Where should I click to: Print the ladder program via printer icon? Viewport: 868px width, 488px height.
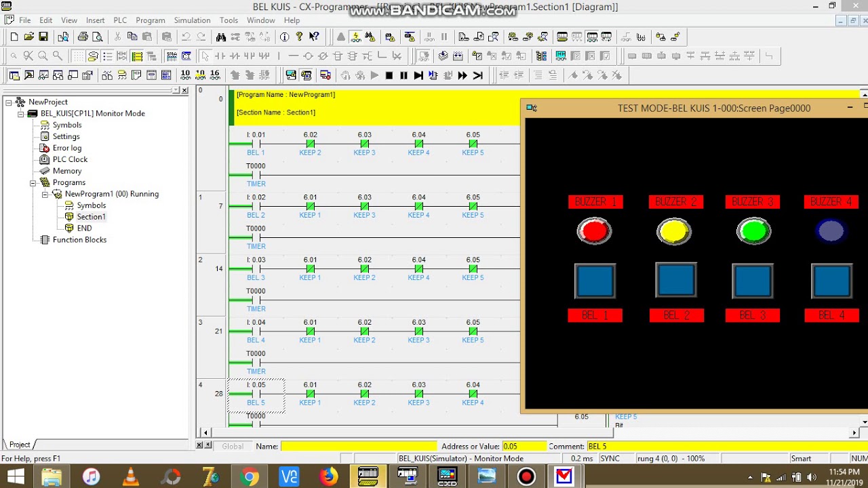click(83, 37)
